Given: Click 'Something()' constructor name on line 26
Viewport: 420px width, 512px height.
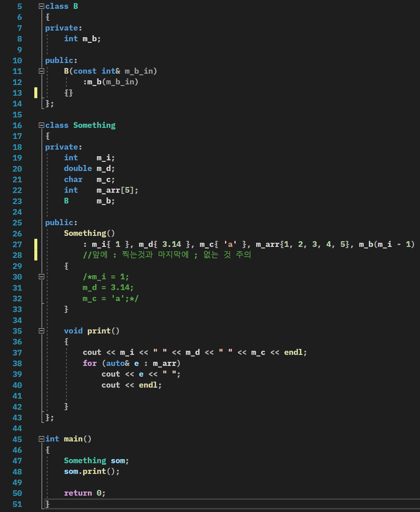Looking at the screenshot, I should point(89,233).
